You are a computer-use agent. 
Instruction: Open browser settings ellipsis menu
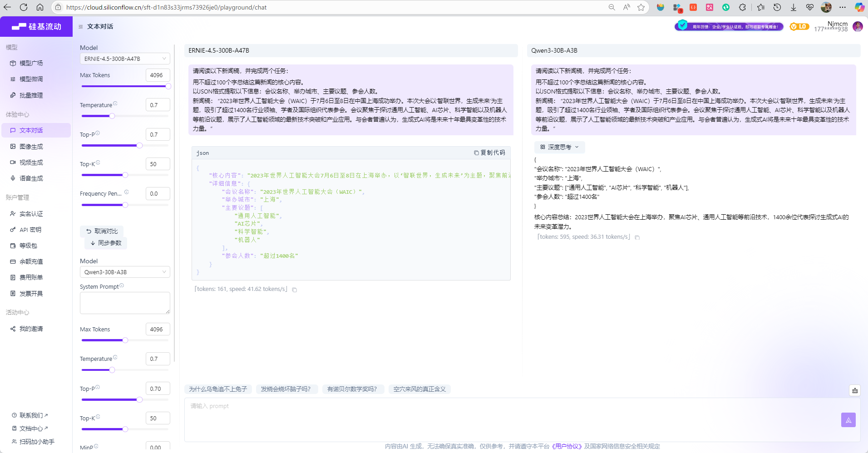843,7
